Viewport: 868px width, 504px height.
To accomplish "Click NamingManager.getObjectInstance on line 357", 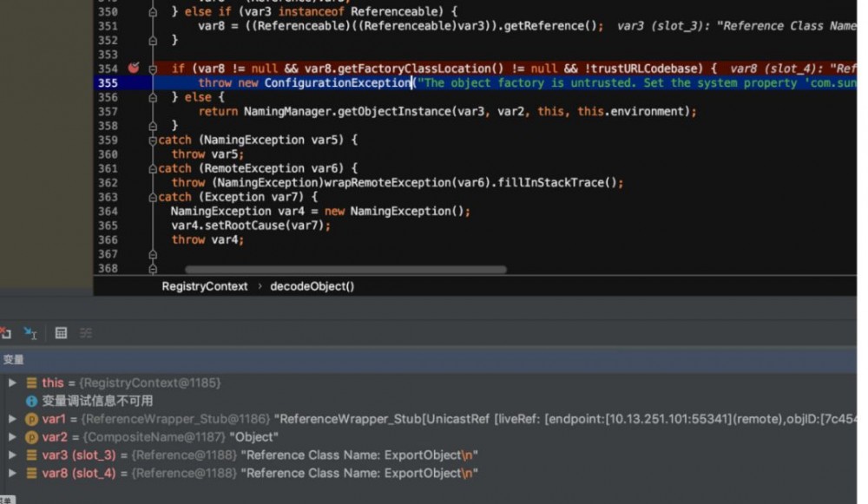I will (x=348, y=111).
